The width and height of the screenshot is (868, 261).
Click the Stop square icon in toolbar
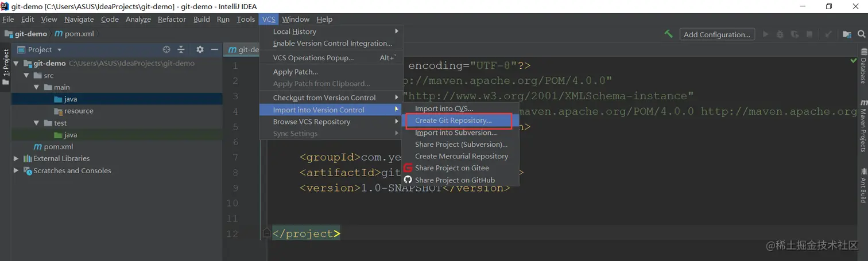811,34
